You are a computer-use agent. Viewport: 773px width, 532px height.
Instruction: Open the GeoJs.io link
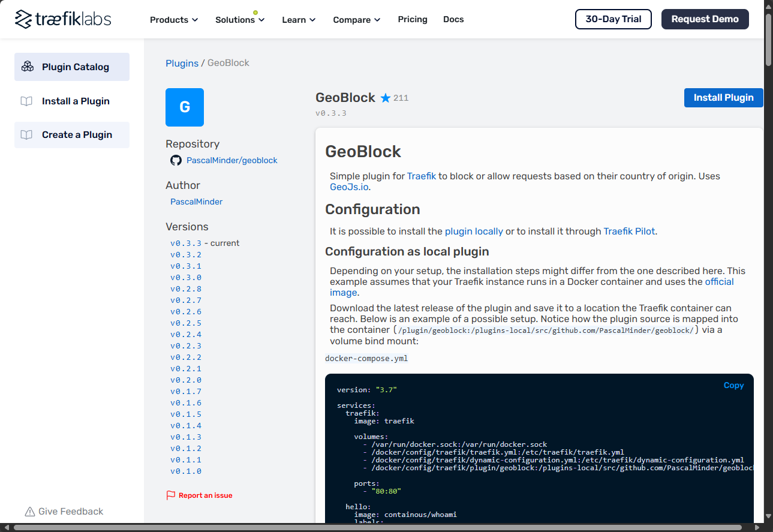[349, 187]
